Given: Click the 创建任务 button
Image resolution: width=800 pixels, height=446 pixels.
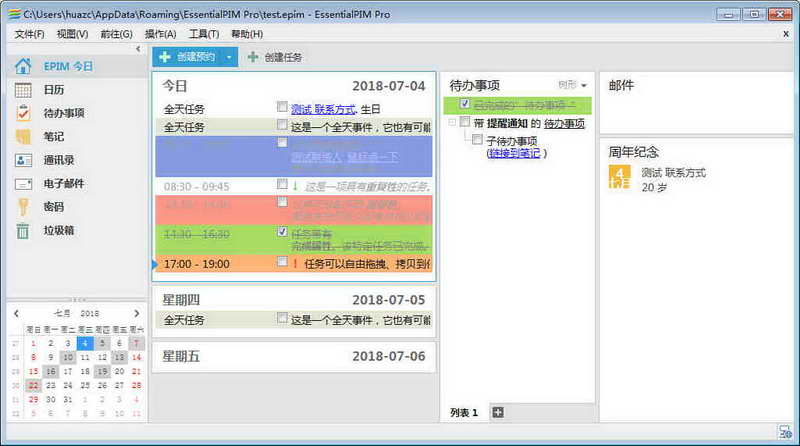Looking at the screenshot, I should point(275,57).
